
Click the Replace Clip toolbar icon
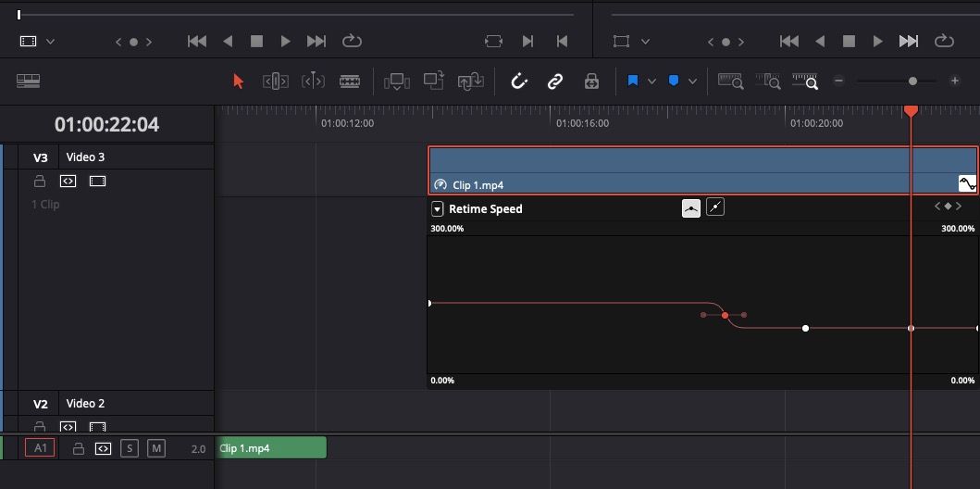pos(470,81)
